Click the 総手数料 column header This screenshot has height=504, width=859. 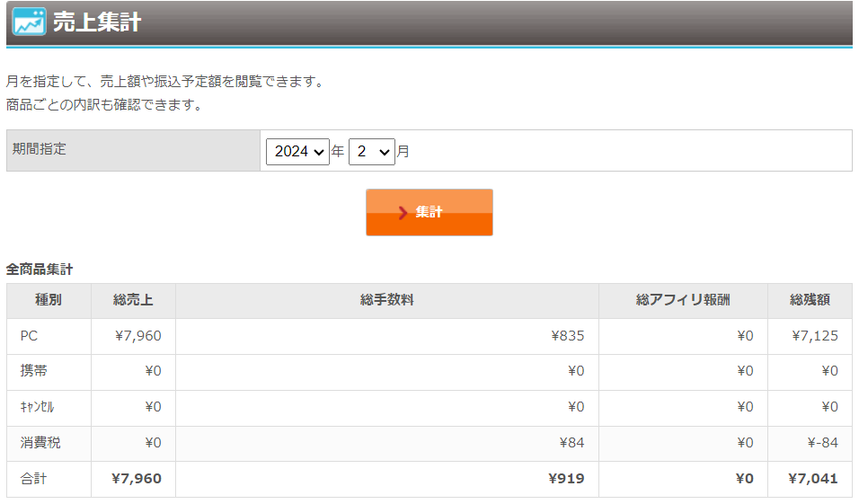(386, 300)
